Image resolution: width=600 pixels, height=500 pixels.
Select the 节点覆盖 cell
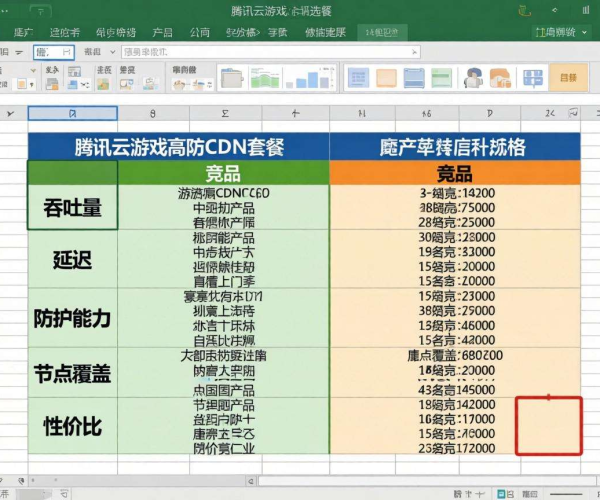[72, 373]
